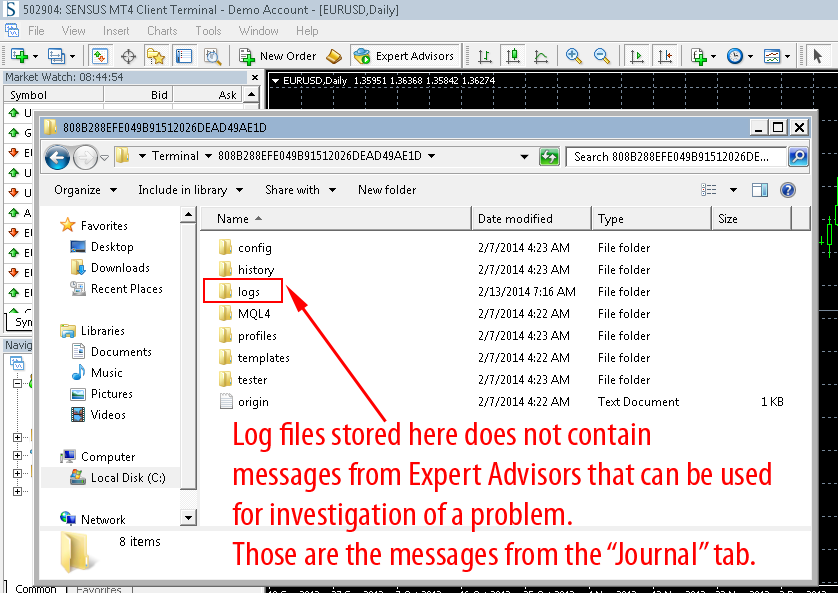
Task: Click the Explorer search magnifier button
Action: (798, 157)
